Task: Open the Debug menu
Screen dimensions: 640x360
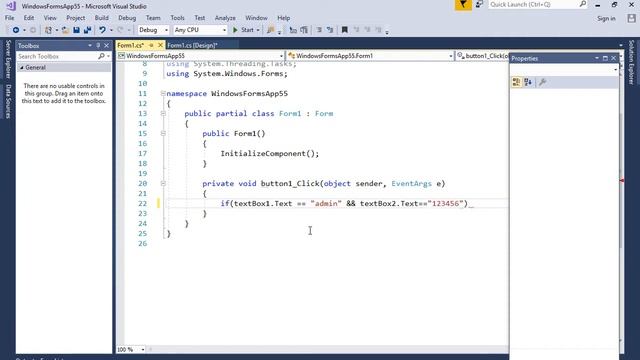Action: click(x=127, y=18)
